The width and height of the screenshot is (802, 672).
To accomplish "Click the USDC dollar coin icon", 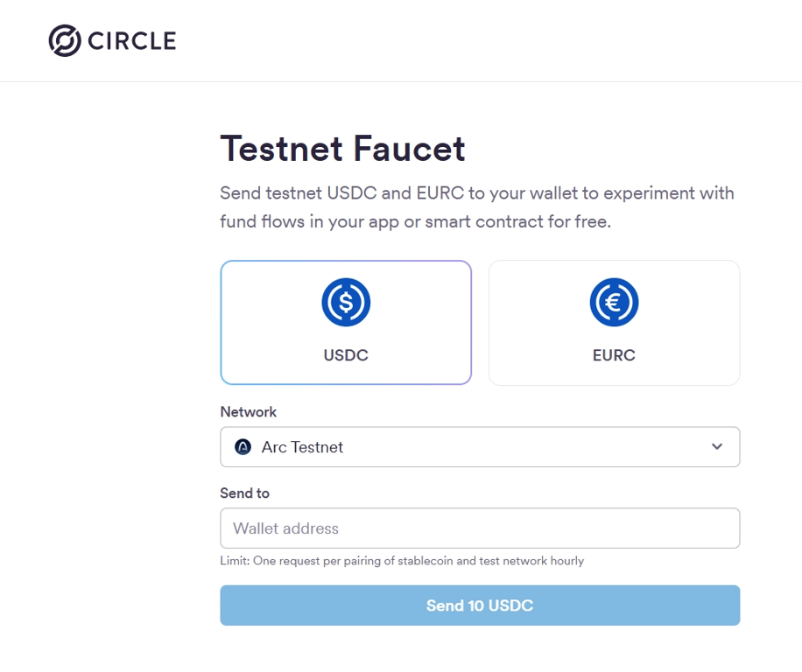I will coord(346,303).
